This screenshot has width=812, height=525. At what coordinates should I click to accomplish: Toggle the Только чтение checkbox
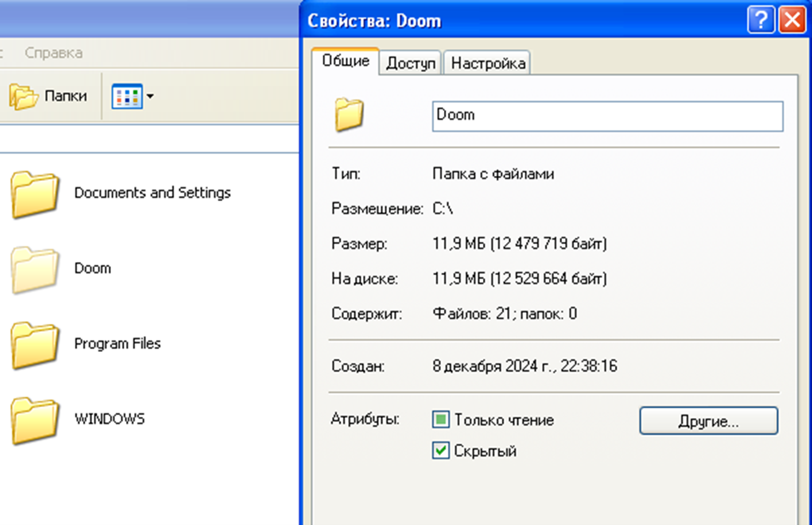[441, 419]
